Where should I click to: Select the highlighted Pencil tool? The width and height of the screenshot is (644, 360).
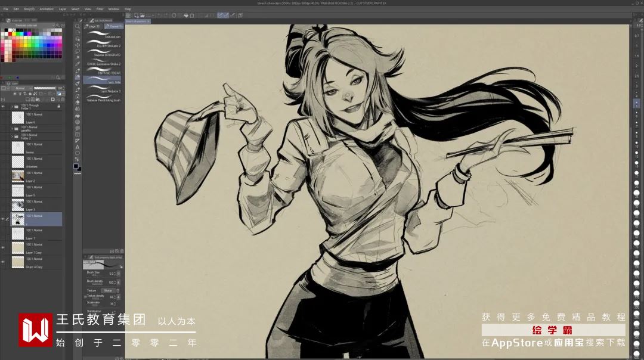77,77
